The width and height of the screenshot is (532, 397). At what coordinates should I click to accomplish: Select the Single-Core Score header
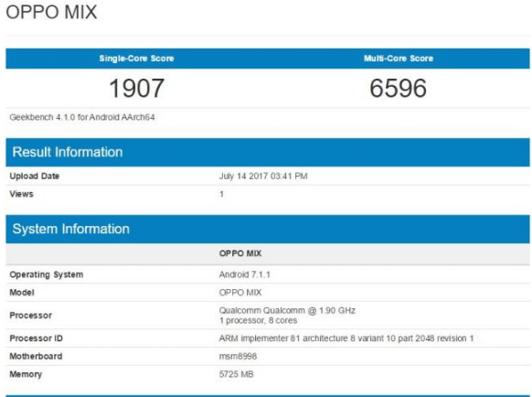136,59
